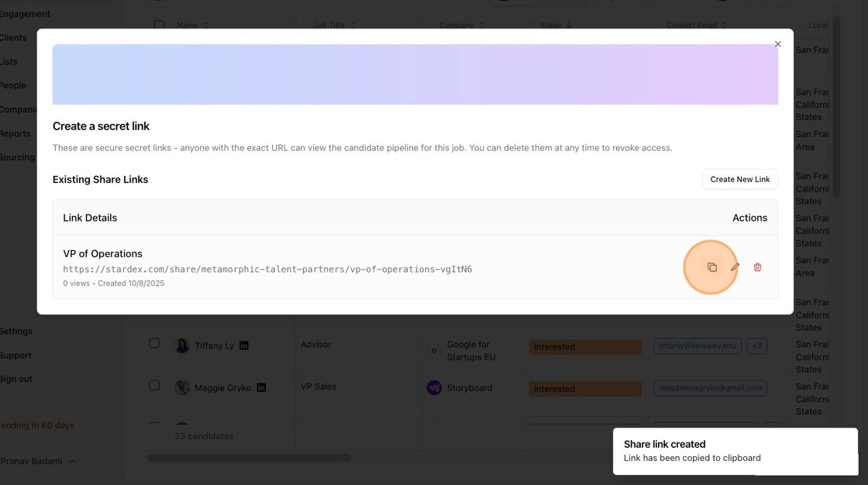Click the horizontal table scrollbar

tap(249, 459)
